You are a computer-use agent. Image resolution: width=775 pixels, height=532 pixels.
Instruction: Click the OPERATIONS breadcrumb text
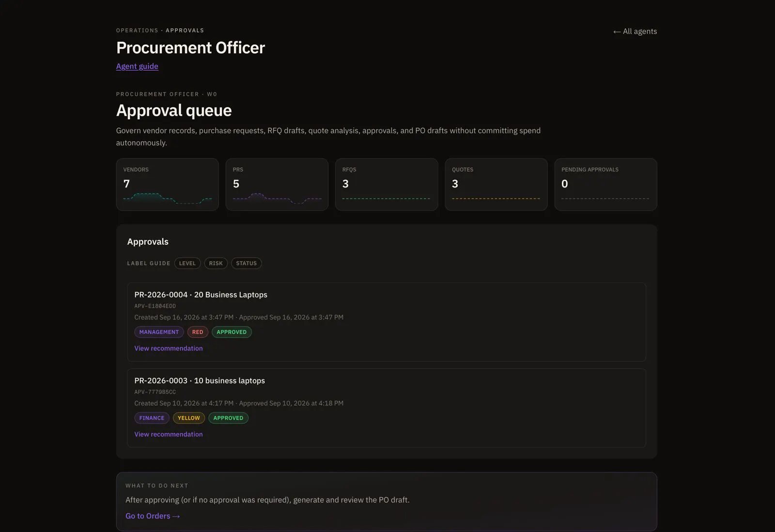coord(137,30)
